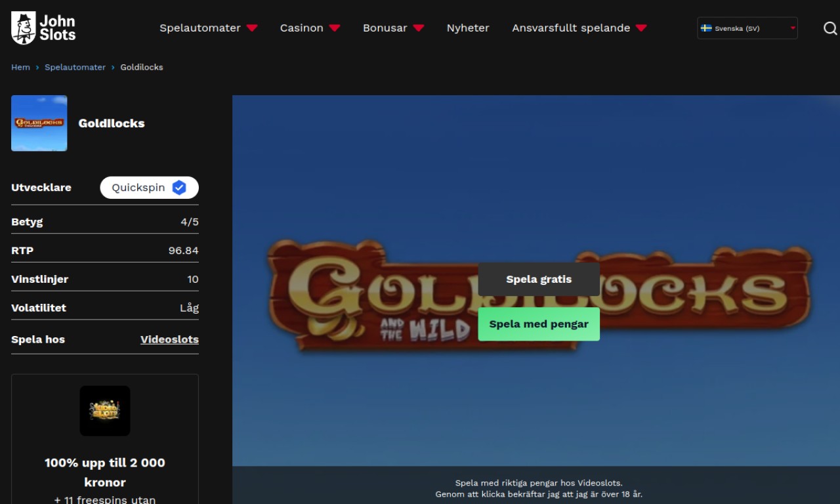Click the Spela gratis button
Image resolution: width=840 pixels, height=504 pixels.
[539, 280]
